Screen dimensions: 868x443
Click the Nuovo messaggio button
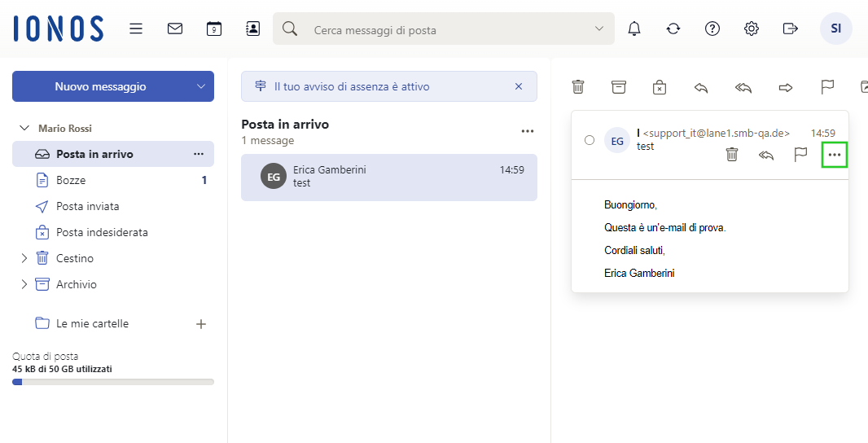100,86
